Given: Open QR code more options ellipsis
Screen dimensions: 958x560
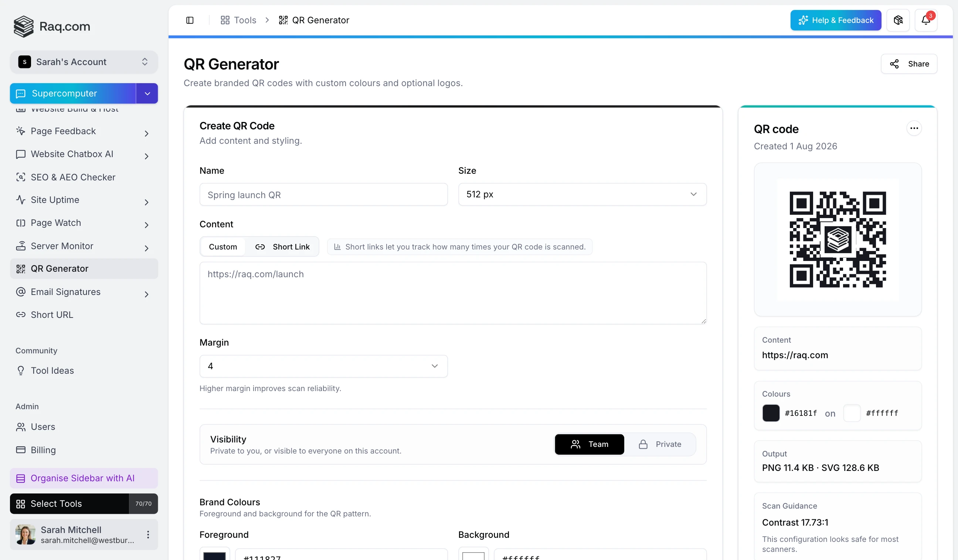Looking at the screenshot, I should coord(914,128).
